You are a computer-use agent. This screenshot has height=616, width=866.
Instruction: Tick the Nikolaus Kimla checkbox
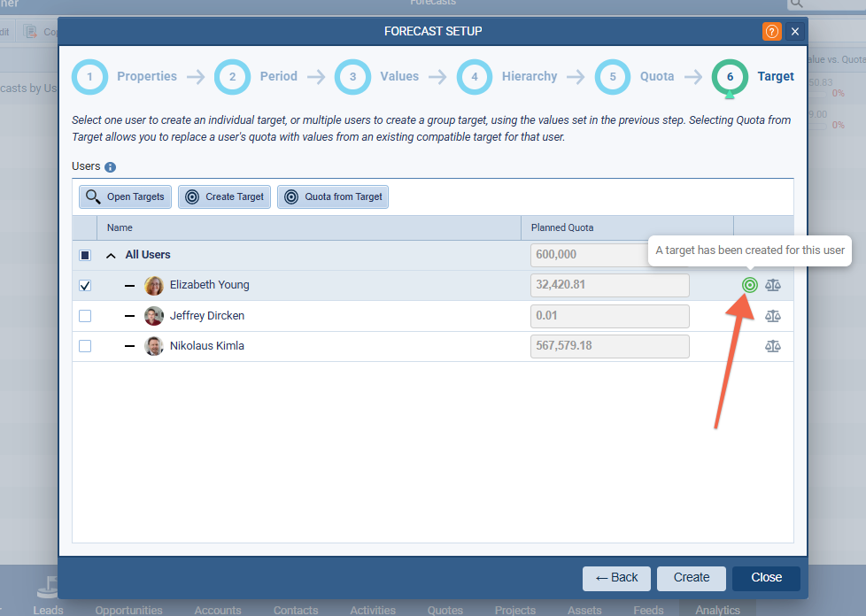click(x=85, y=346)
